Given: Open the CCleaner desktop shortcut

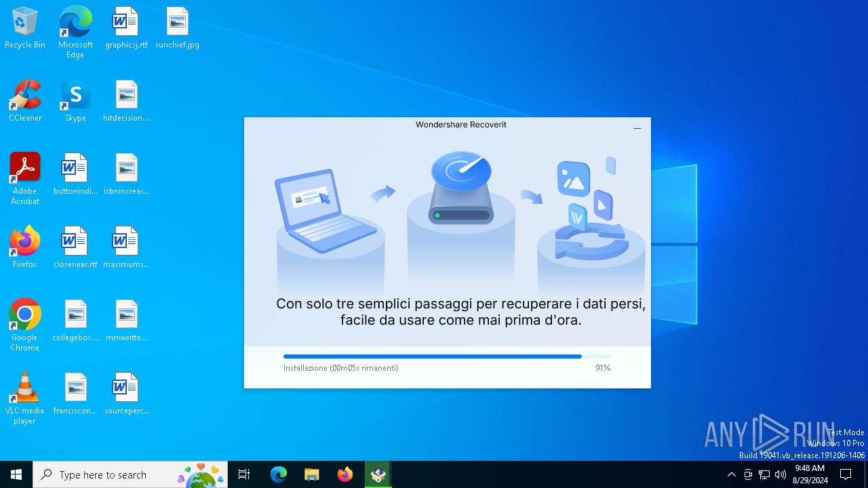Looking at the screenshot, I should click(25, 102).
